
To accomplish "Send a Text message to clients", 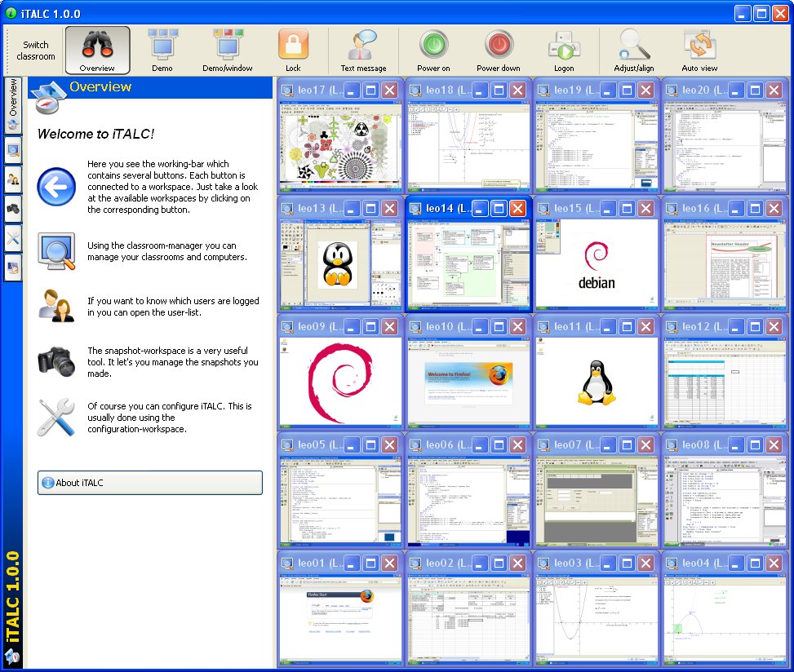I will tap(363, 51).
